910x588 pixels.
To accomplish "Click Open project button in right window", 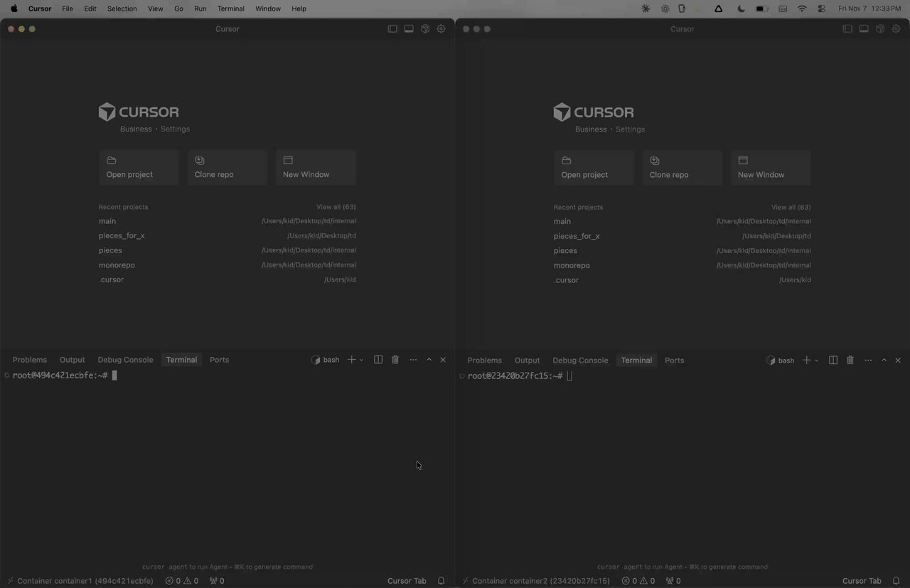I will tap(594, 168).
